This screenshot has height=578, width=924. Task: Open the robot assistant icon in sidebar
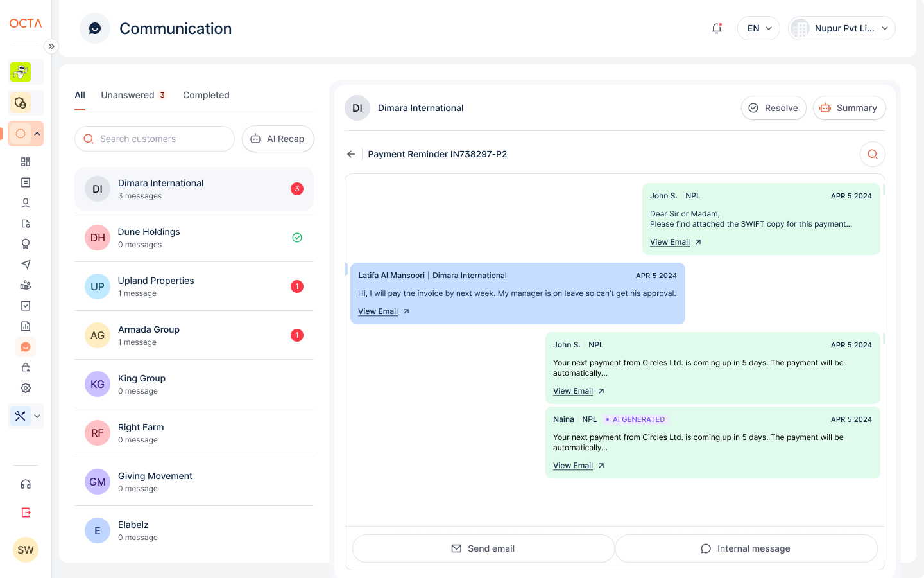coord(21,72)
